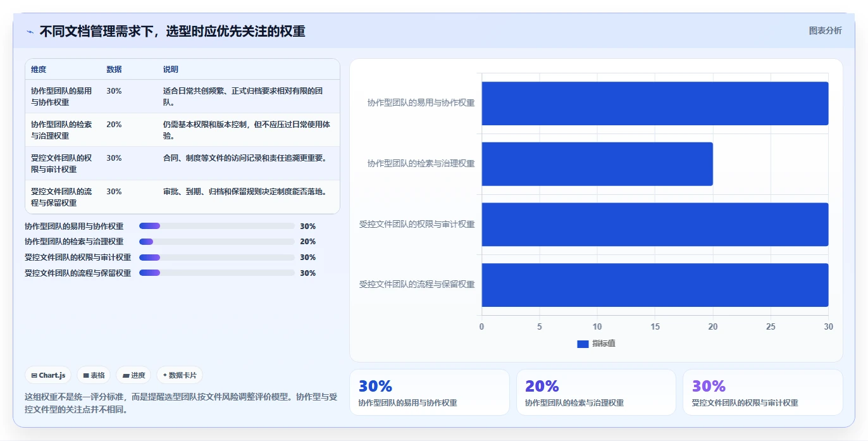Viewport: 868px width, 441px height.
Task: Click the chart bar for 协作型团队的易用与协作权重
Action: pyautogui.click(x=655, y=103)
